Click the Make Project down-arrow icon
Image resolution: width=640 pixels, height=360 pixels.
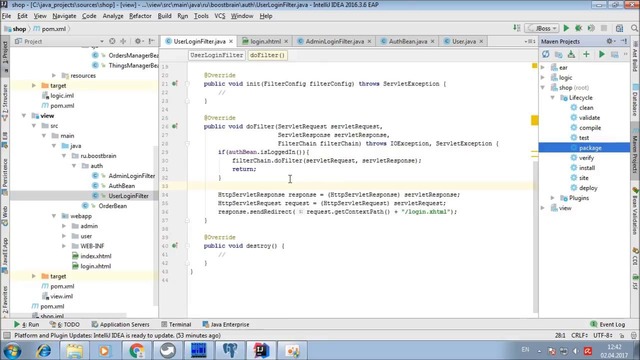pos(517,28)
